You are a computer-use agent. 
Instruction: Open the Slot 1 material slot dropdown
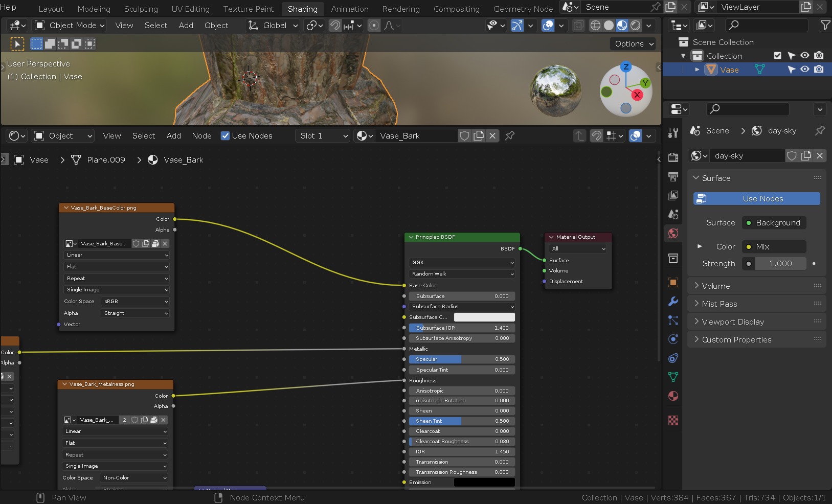coord(323,135)
